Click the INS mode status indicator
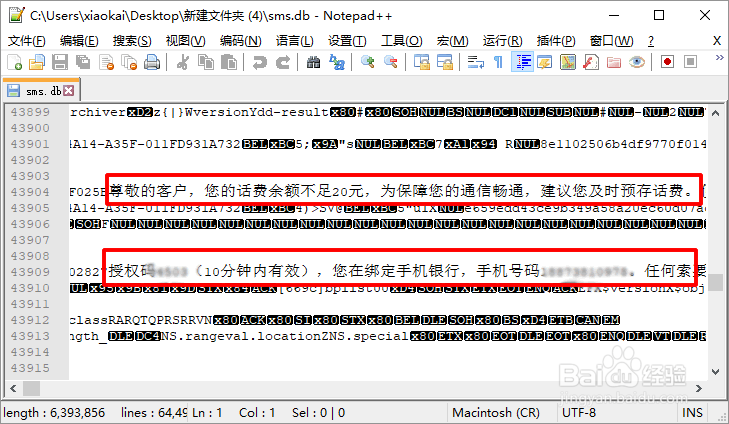Image resolution: width=729 pixels, height=424 pixels. point(692,413)
